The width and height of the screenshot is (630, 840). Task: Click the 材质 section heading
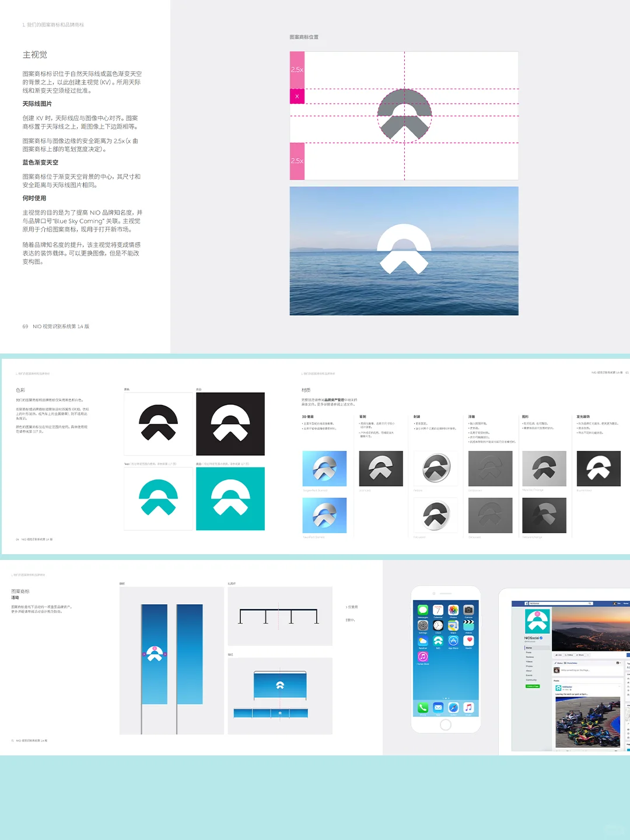click(306, 390)
